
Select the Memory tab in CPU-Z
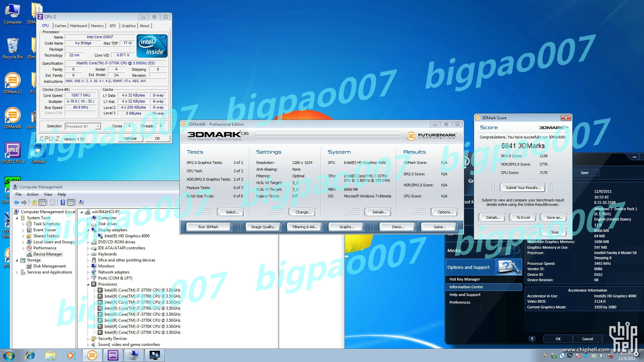tap(98, 25)
